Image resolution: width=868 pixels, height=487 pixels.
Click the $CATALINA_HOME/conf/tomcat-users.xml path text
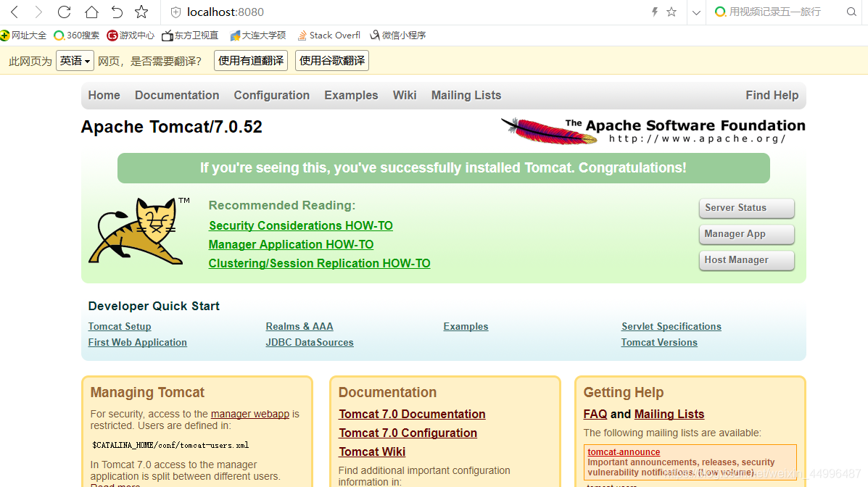170,445
